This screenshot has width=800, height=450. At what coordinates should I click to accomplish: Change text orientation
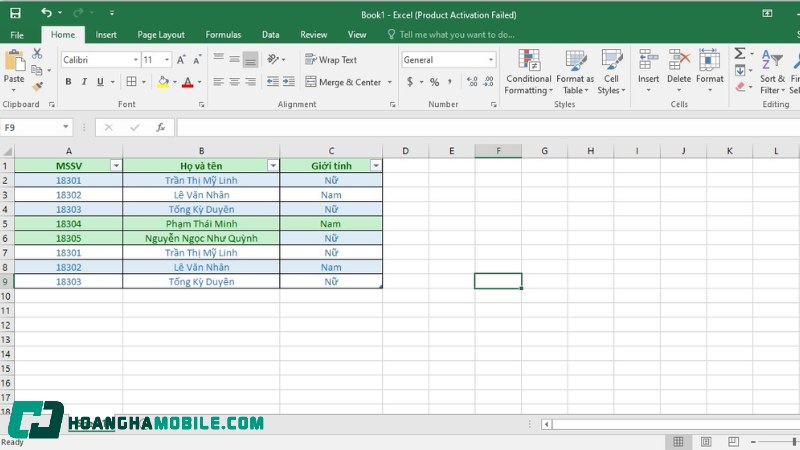coord(273,59)
